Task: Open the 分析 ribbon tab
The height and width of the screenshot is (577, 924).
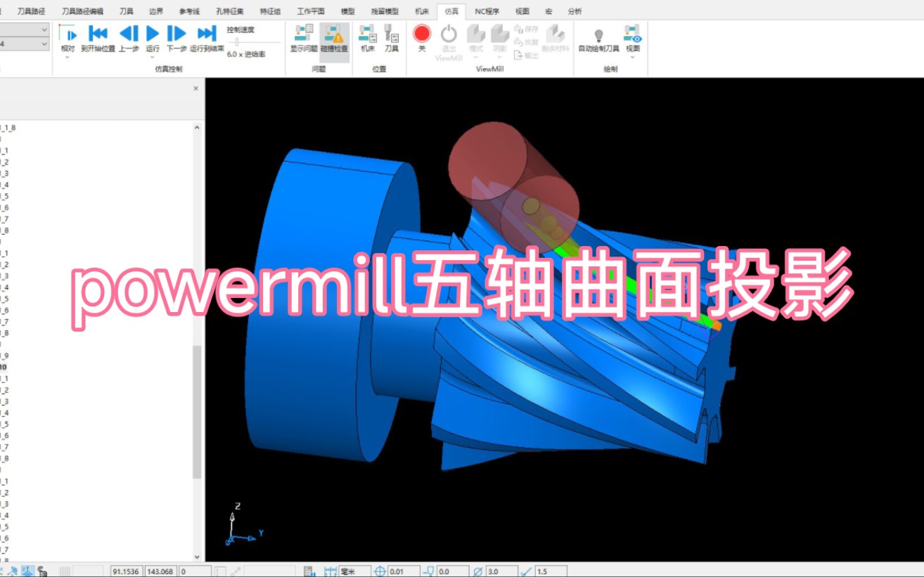Action: (x=575, y=11)
